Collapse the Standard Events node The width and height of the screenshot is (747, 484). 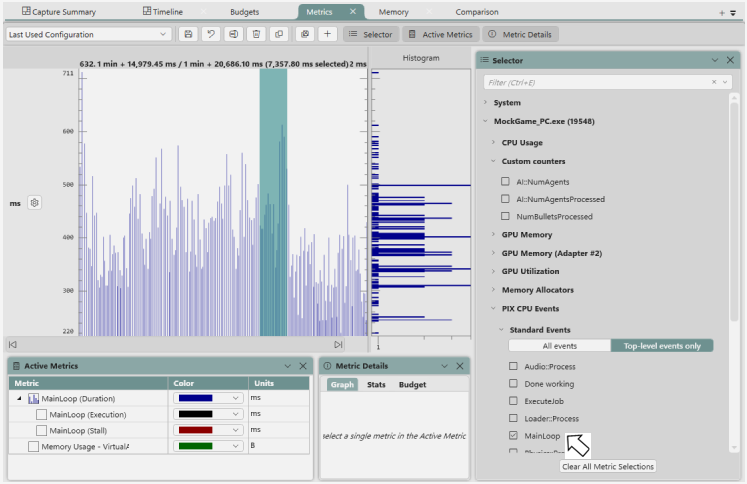pos(501,330)
